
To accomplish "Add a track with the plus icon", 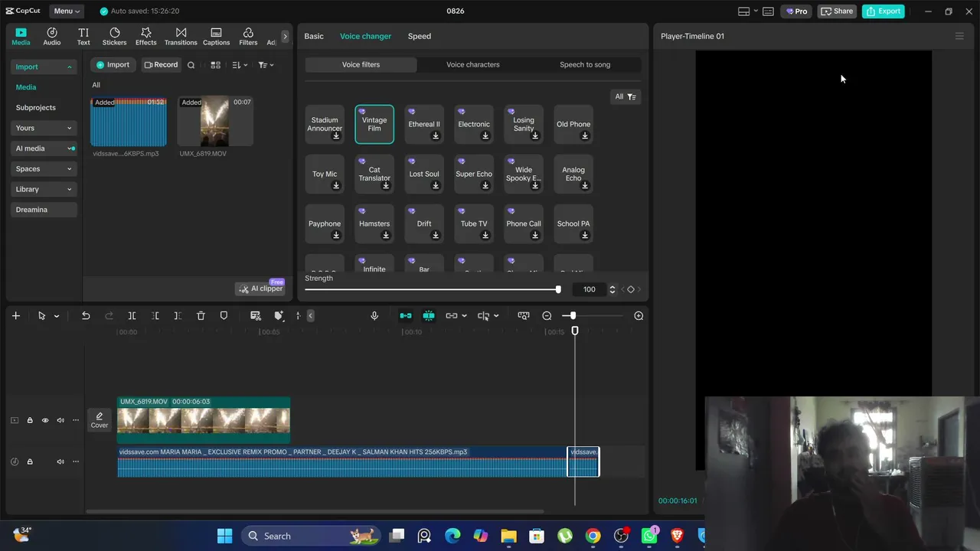I will point(15,315).
